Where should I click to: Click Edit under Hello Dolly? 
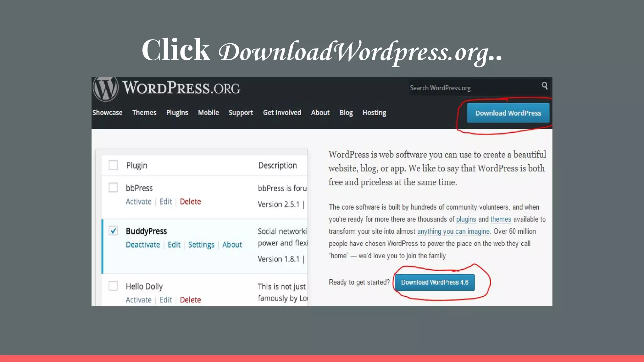(x=166, y=300)
